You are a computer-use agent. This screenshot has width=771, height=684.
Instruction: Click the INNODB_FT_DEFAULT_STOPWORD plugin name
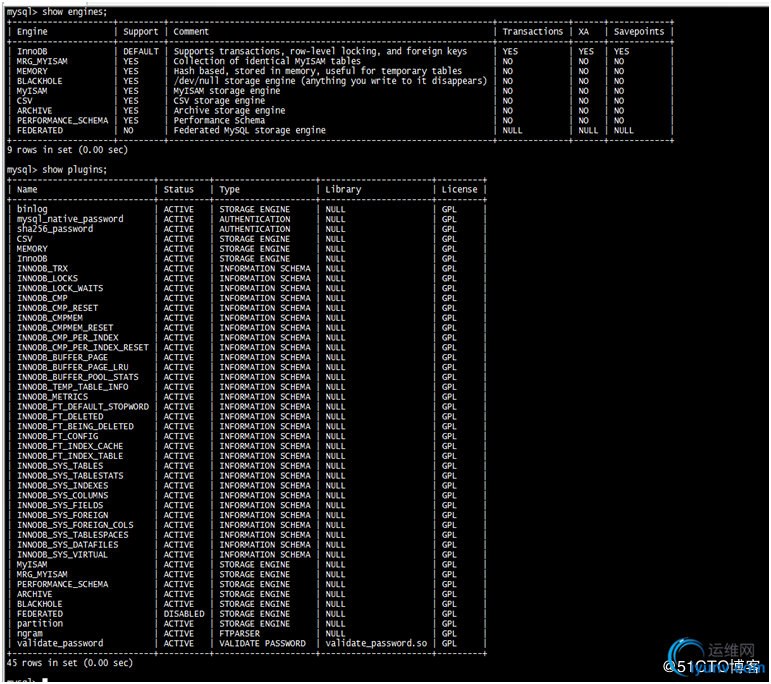pos(83,407)
